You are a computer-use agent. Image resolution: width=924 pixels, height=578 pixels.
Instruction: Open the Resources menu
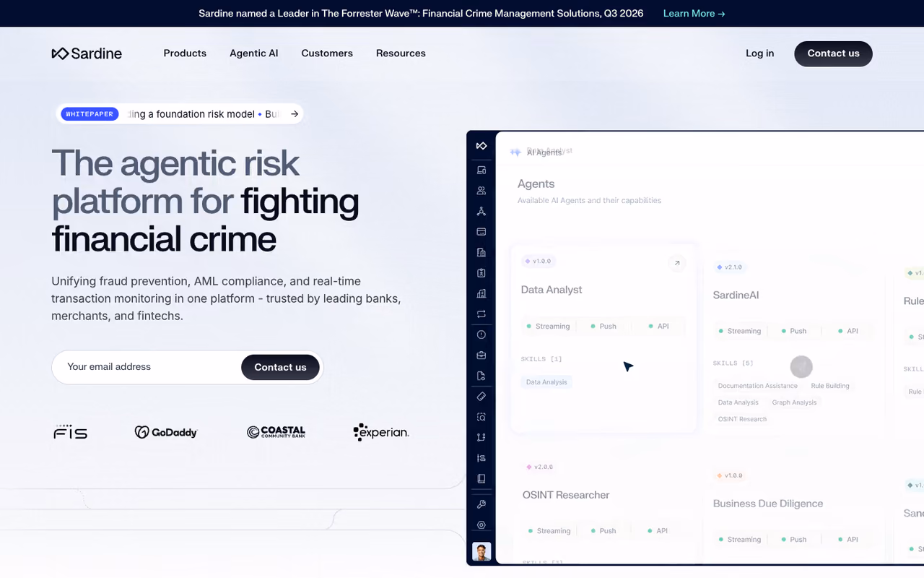click(401, 53)
